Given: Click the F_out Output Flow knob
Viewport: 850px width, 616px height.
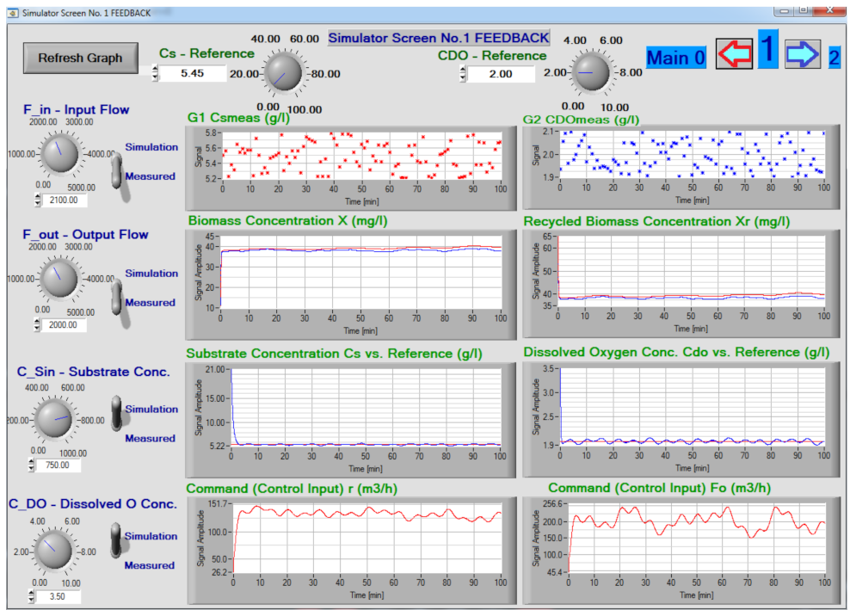Looking at the screenshot, I should pyautogui.click(x=59, y=279).
